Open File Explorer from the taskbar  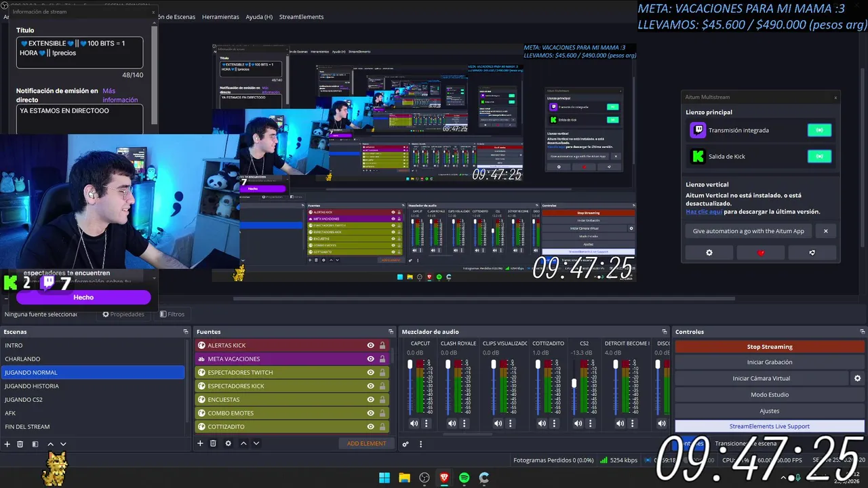tap(404, 478)
